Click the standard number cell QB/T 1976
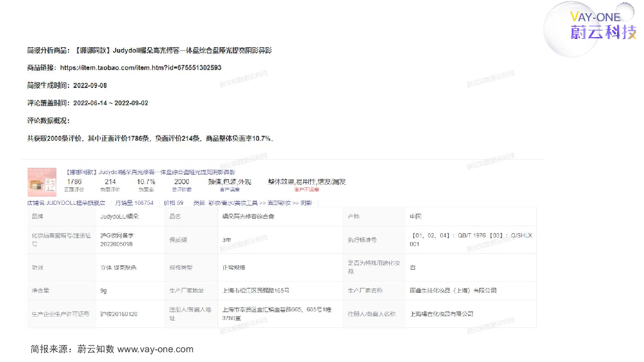This screenshot has height=362, width=644. [x=470, y=239]
